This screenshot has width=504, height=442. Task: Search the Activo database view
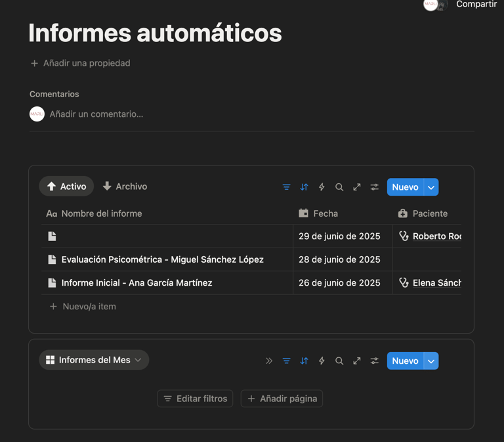[x=339, y=187]
